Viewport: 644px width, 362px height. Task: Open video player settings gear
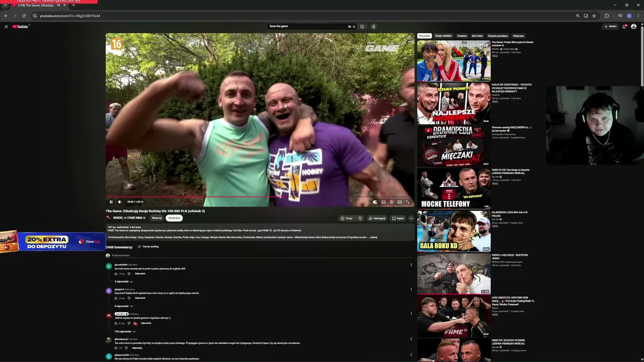(391, 202)
